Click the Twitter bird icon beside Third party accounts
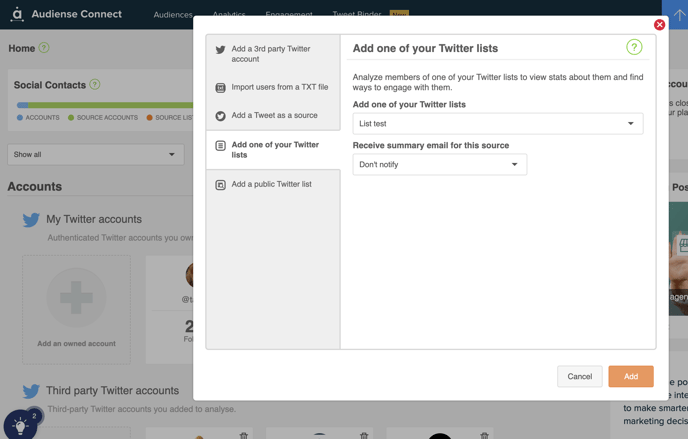 [31, 391]
